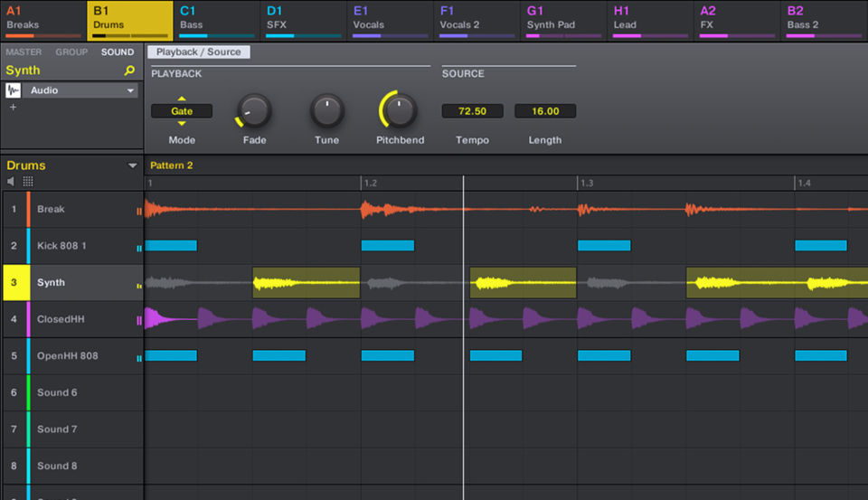Image resolution: width=868 pixels, height=500 pixels.
Task: Click the Tempo value field 72.50
Action: pyautogui.click(x=472, y=111)
